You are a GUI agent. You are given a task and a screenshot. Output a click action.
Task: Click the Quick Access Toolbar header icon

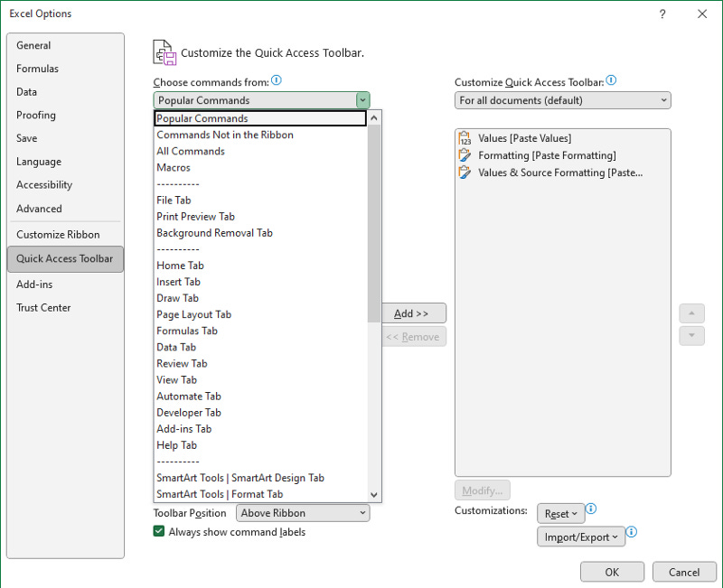coord(164,52)
